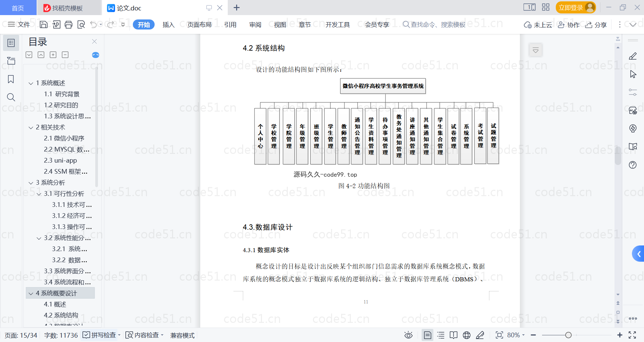Collapse the 3 系统分析 outline section

click(x=31, y=183)
